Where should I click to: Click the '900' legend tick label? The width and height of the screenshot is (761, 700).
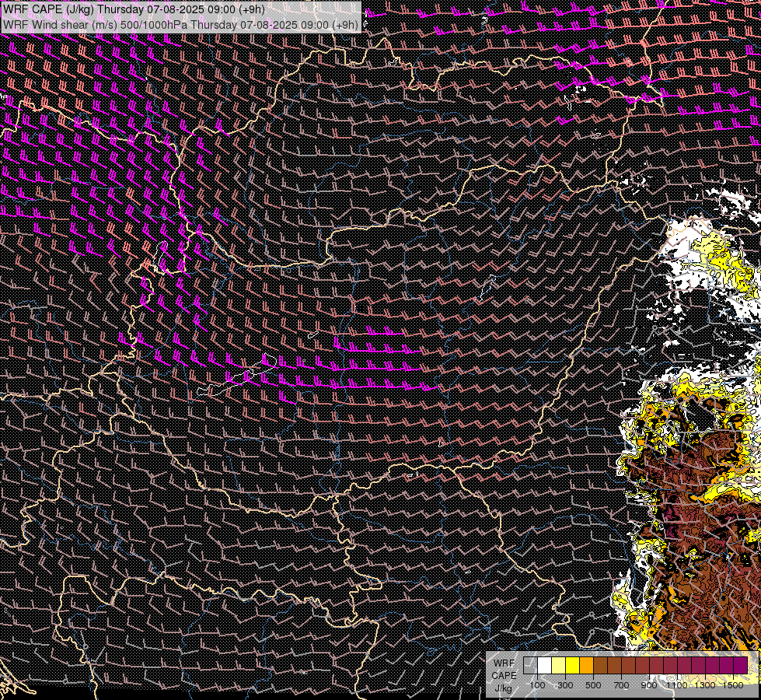[649, 685]
